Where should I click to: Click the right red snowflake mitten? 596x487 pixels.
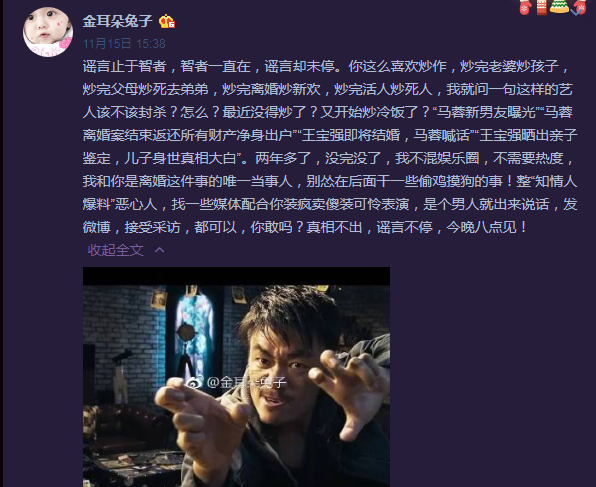click(580, 7)
